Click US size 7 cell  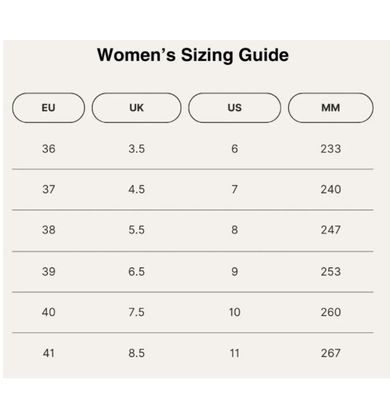click(x=235, y=189)
